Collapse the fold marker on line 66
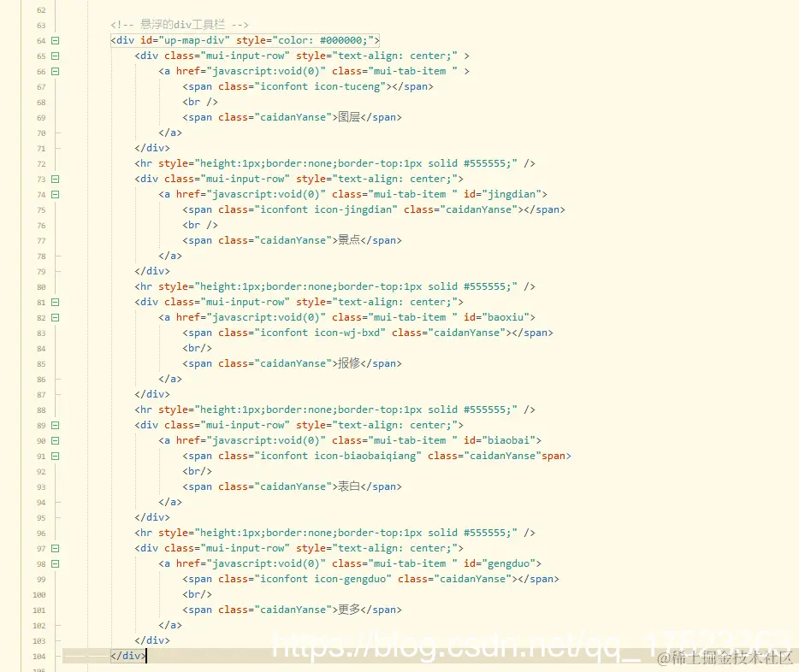The image size is (799, 672). click(x=56, y=71)
